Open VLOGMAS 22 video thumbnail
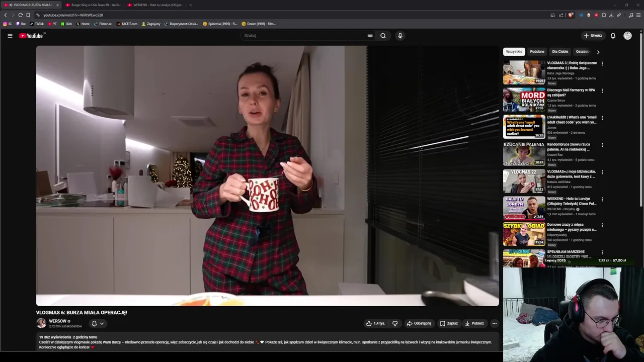 524,181
